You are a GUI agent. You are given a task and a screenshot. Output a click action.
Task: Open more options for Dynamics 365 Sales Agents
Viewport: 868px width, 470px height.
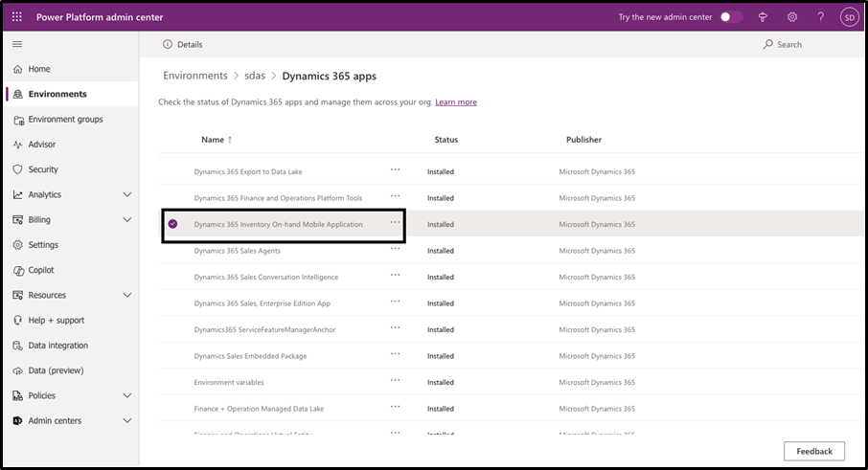point(395,249)
